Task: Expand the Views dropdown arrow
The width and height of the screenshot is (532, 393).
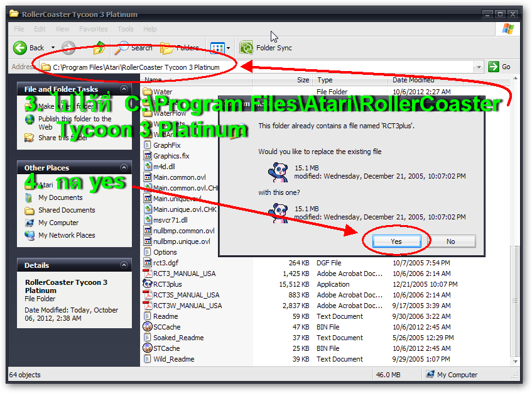Action: [x=229, y=48]
